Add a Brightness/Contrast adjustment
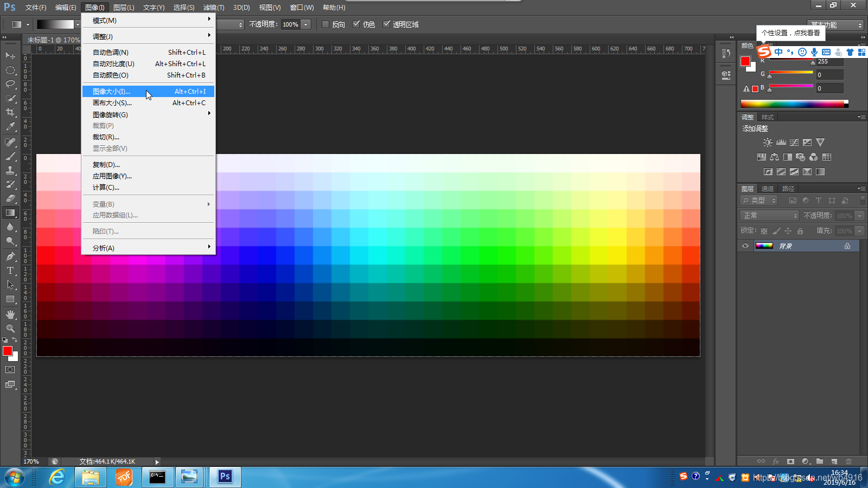The height and width of the screenshot is (488, 868). coord(768,143)
